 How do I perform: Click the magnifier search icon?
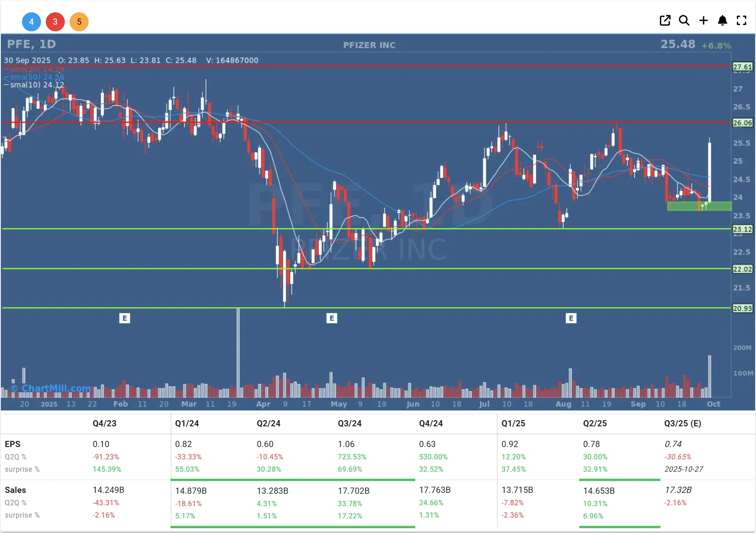click(x=684, y=20)
